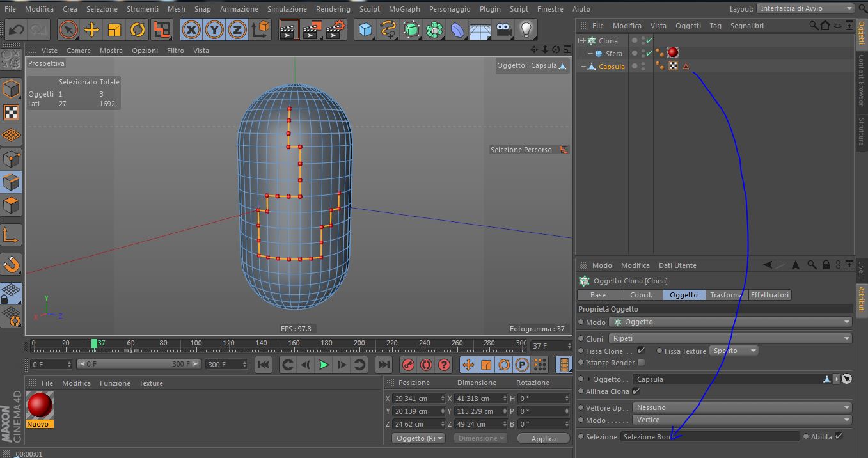Open the Layout dropdown Interfaccia di Avvio
This screenshot has height=458, width=868.
[805, 8]
